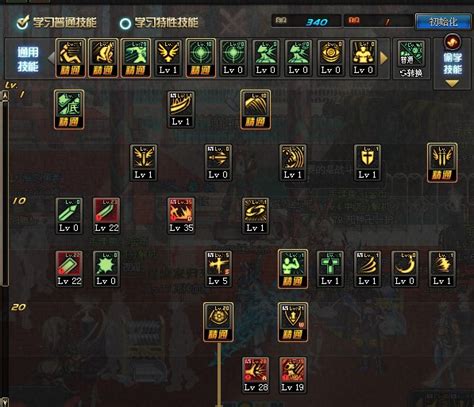The image size is (474, 407).
Task: Open the 通用技能 tab
Action: 28,59
